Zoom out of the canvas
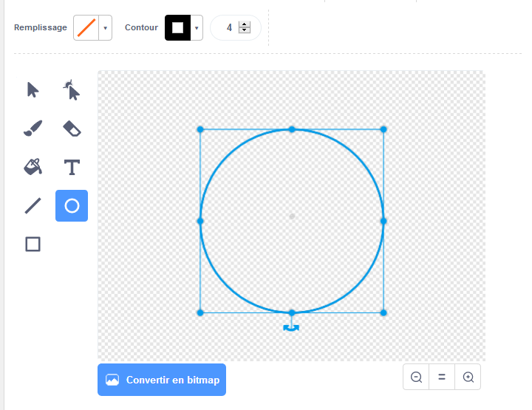This screenshot has height=410, width=532. coord(416,377)
